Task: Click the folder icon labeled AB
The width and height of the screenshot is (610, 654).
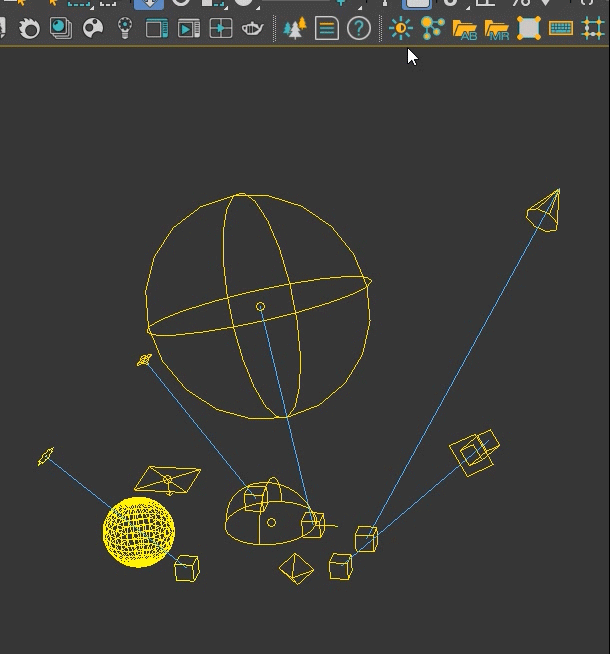Action: coord(464,29)
